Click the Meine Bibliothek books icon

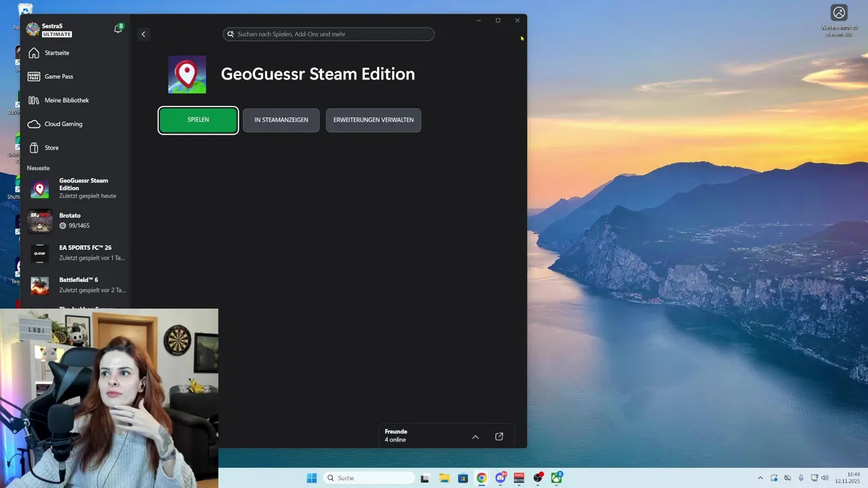(34, 100)
